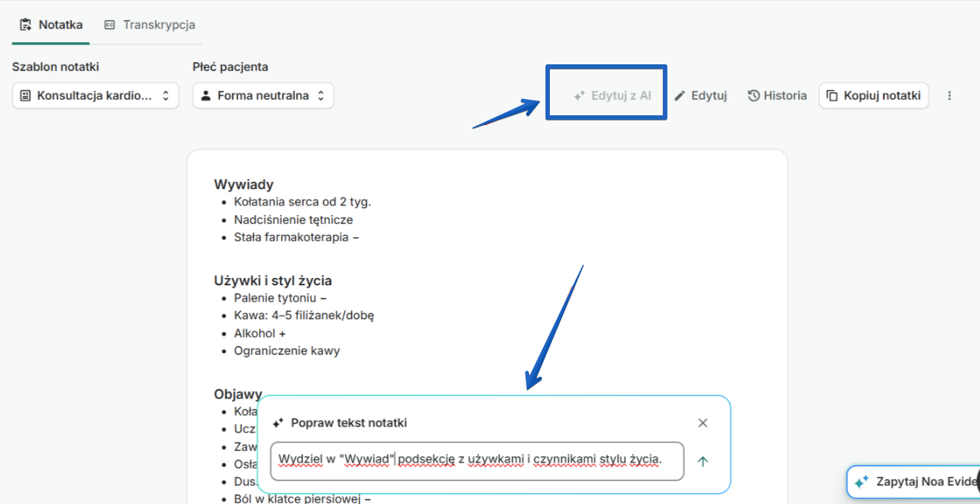Click the Wywiady section heading
The image size is (980, 504).
(244, 184)
